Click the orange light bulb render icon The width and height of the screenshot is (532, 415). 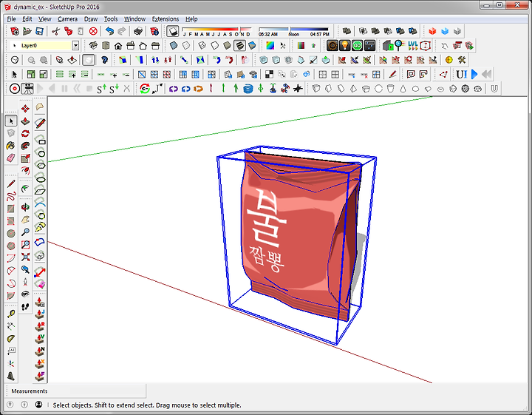[x=345, y=46]
